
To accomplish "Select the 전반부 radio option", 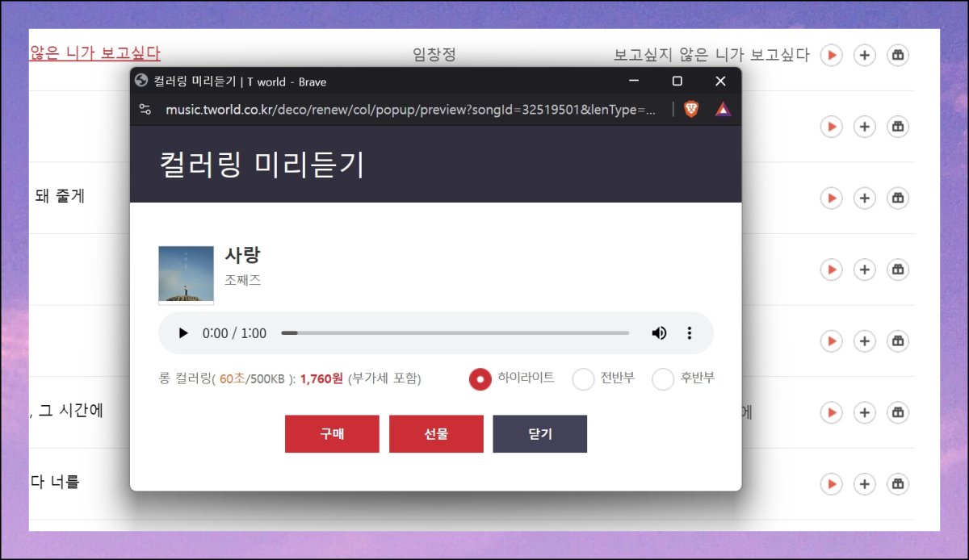I will 583,378.
